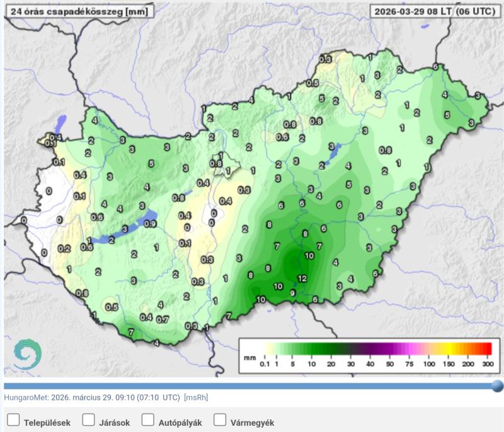Toggle the Járások checkbox

[x=88, y=421]
